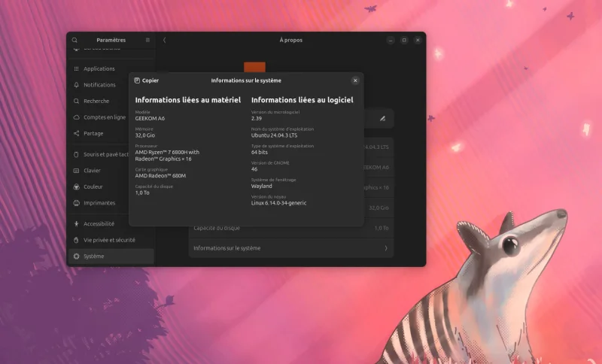Click graphics card value AMD Radeon 680M

point(160,176)
